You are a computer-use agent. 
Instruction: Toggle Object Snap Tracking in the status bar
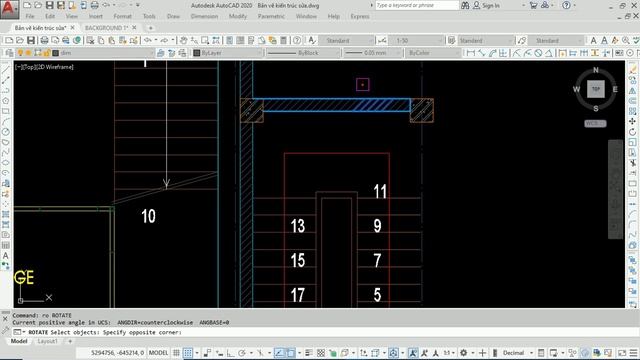pos(279,353)
